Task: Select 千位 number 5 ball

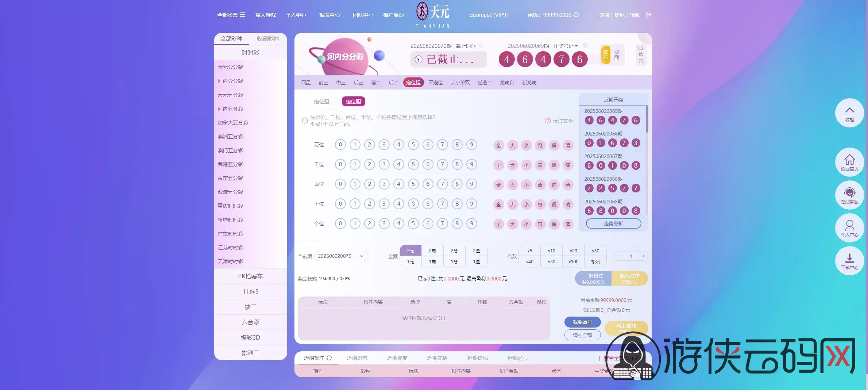Action: click(x=413, y=164)
